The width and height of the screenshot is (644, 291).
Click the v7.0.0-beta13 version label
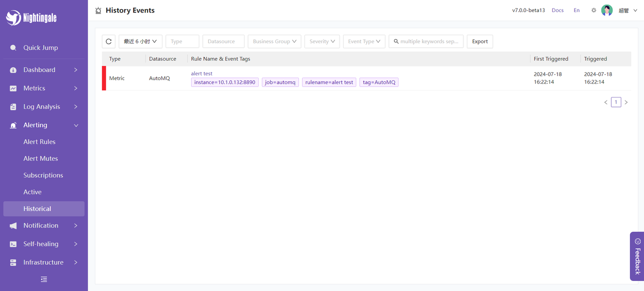coord(528,11)
